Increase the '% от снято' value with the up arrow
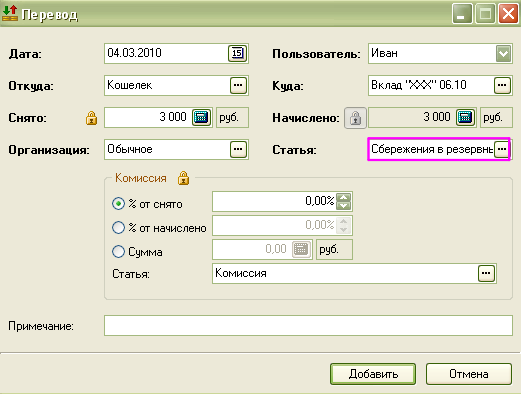Screen dimensions: 521x394 click(x=344, y=197)
